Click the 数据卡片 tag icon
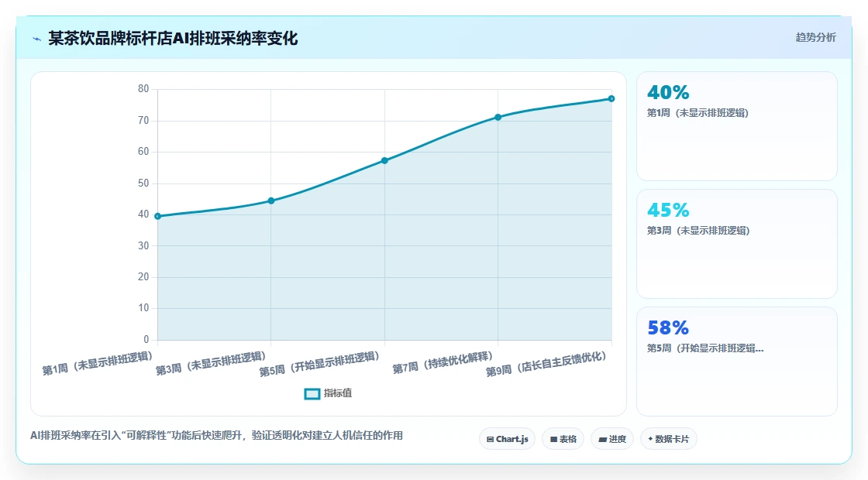This screenshot has width=868, height=480. point(650,439)
